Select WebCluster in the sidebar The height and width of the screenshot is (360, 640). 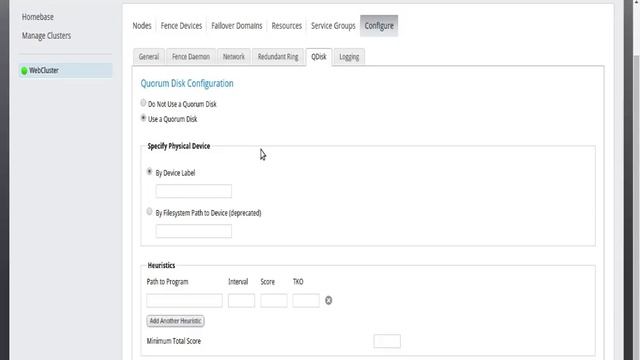[x=65, y=70]
